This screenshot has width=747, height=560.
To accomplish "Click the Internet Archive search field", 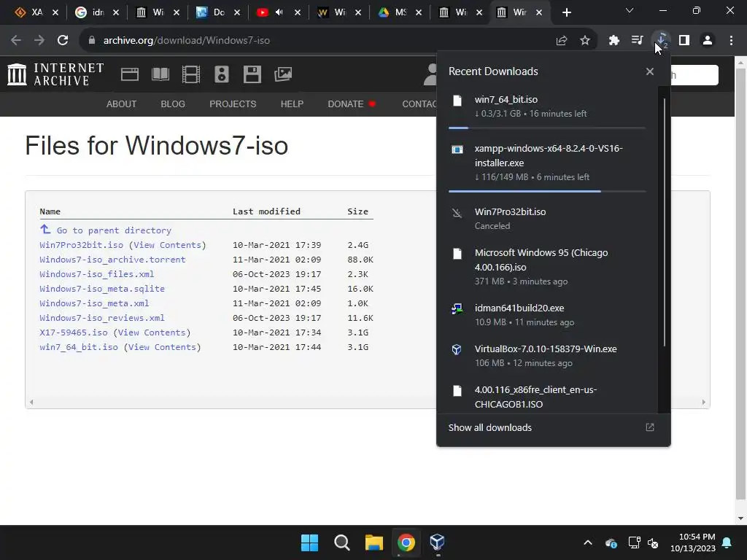I will [694, 75].
